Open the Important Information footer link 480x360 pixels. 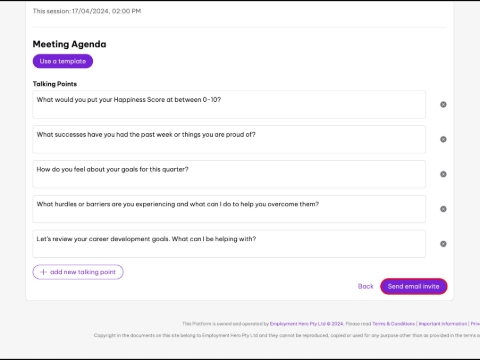point(443,324)
